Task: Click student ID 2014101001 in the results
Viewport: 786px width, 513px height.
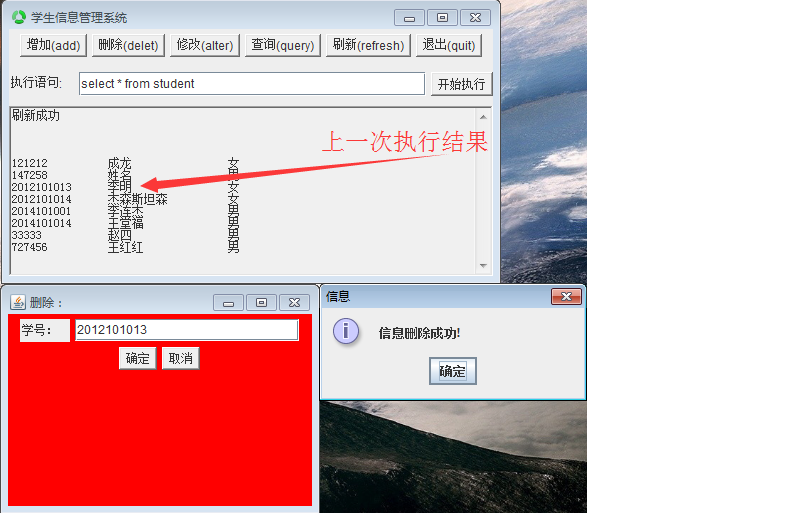Action: pyautogui.click(x=42, y=212)
